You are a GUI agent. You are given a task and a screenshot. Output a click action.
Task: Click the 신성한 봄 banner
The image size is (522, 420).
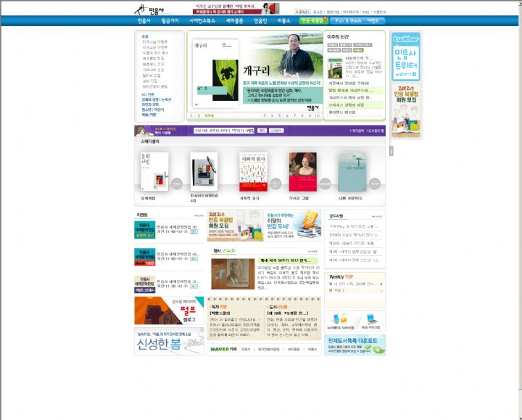(169, 341)
